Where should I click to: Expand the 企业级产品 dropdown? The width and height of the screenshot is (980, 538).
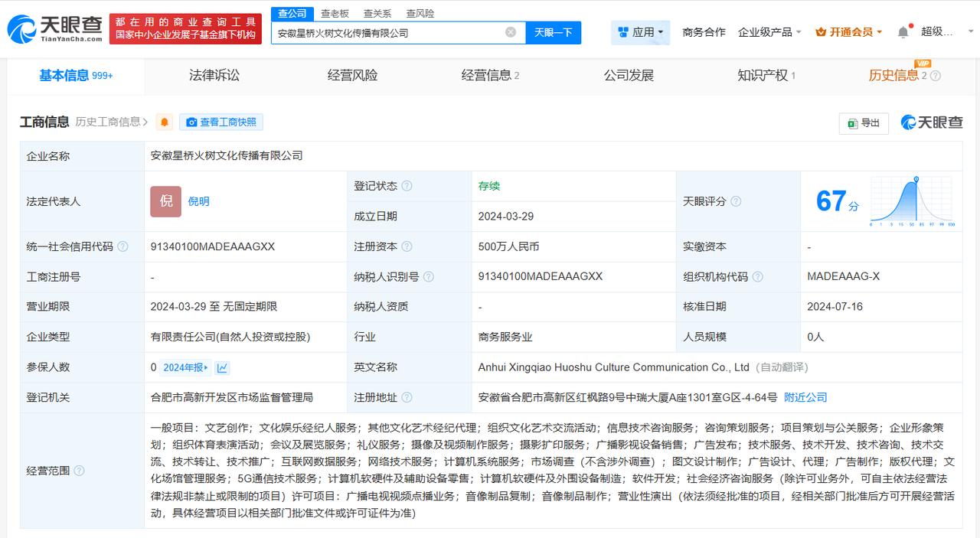coord(769,32)
